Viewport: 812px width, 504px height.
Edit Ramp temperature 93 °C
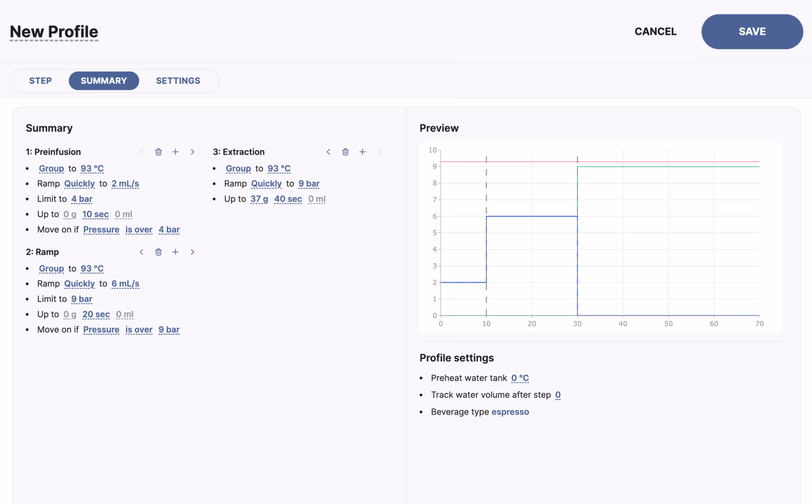pos(92,268)
